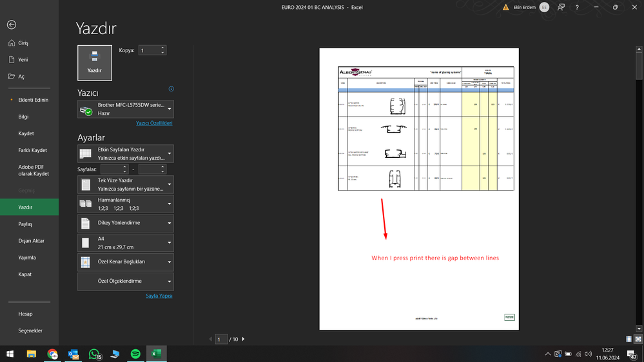The height and width of the screenshot is (362, 644).
Task: Click the back arrow to exit Backstage
Action: [x=12, y=24]
